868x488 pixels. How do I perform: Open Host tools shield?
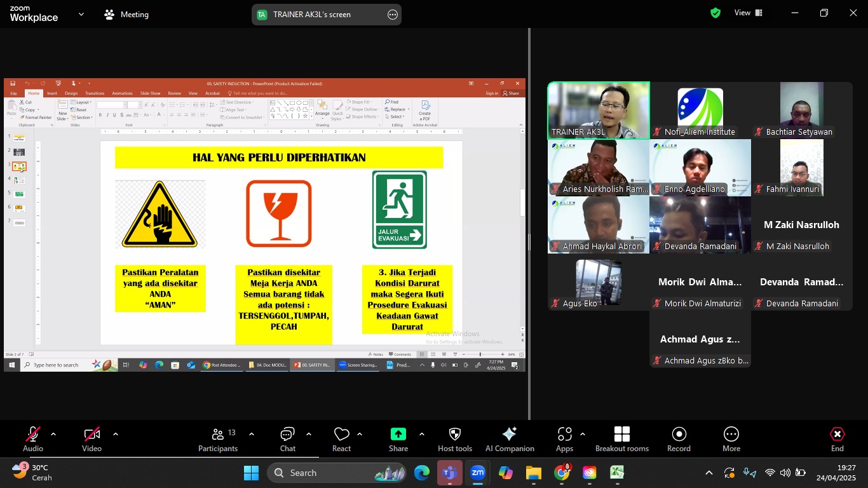click(x=454, y=439)
